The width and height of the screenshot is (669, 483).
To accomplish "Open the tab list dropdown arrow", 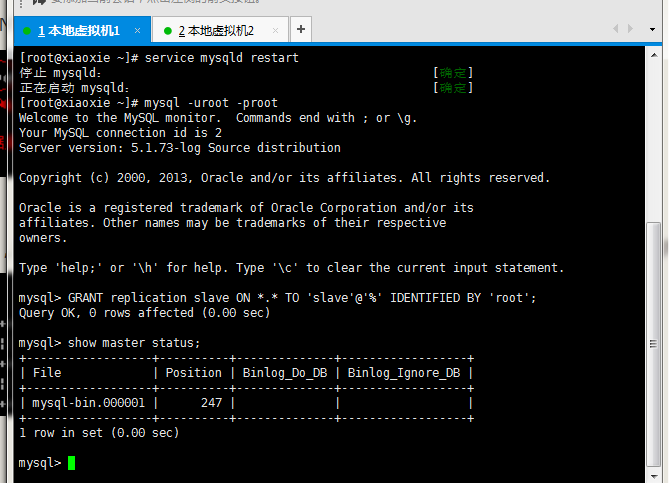I will 652,29.
